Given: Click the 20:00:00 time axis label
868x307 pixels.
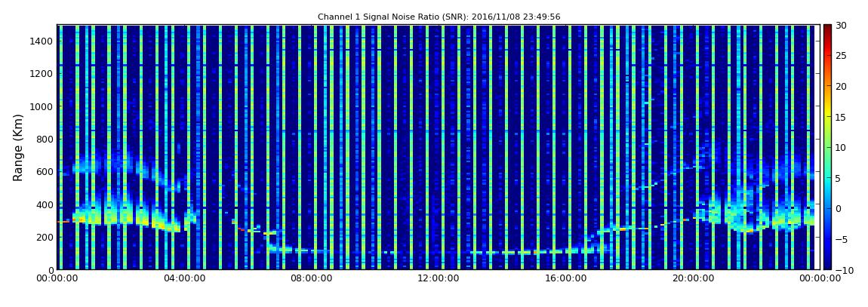Looking at the screenshot, I should (x=691, y=278).
